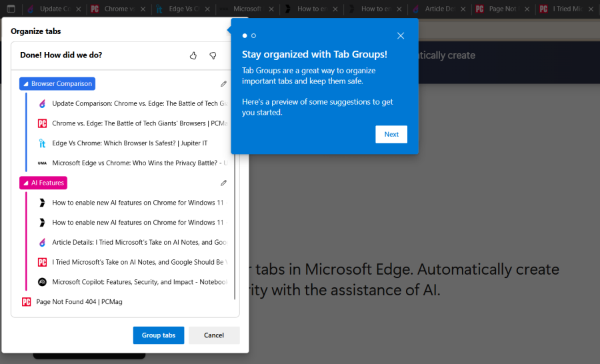
Task: Select 'Update Comparison: Chrome vs. Edge' list row
Action: point(131,104)
